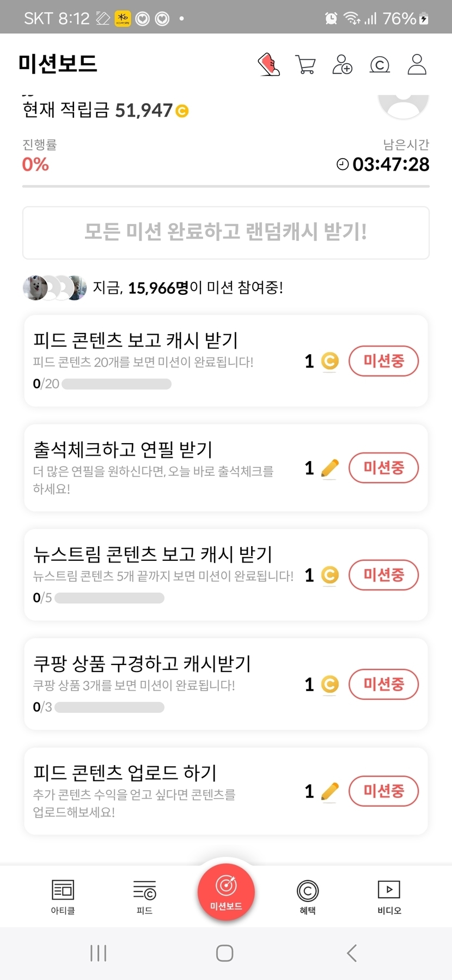Tap the participant avatars thumbnail group
This screenshot has width=452, height=980.
click(54, 287)
